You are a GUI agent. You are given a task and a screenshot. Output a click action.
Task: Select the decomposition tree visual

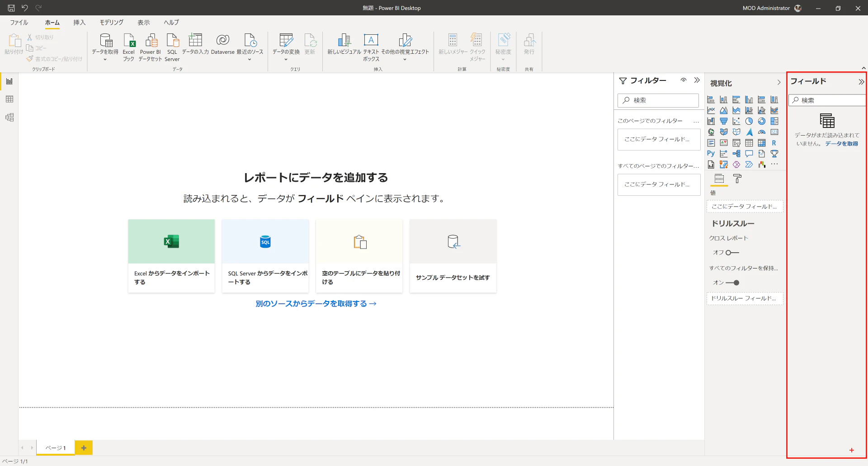tap(736, 154)
